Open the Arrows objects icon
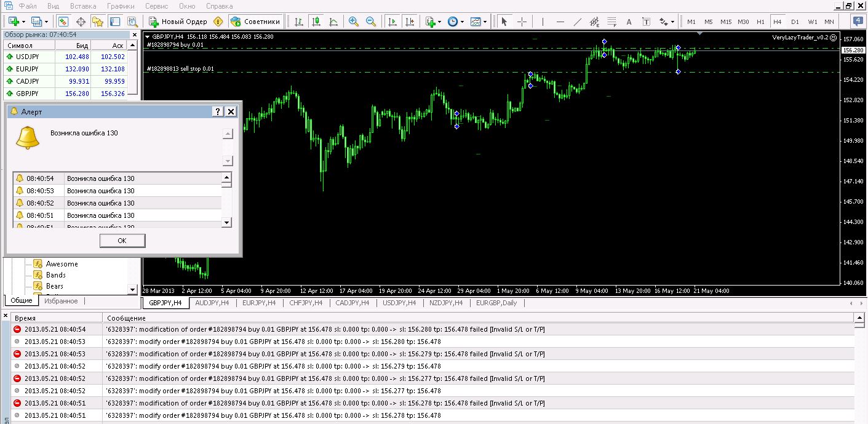Viewport: 868px width, 424px height. 663,22
